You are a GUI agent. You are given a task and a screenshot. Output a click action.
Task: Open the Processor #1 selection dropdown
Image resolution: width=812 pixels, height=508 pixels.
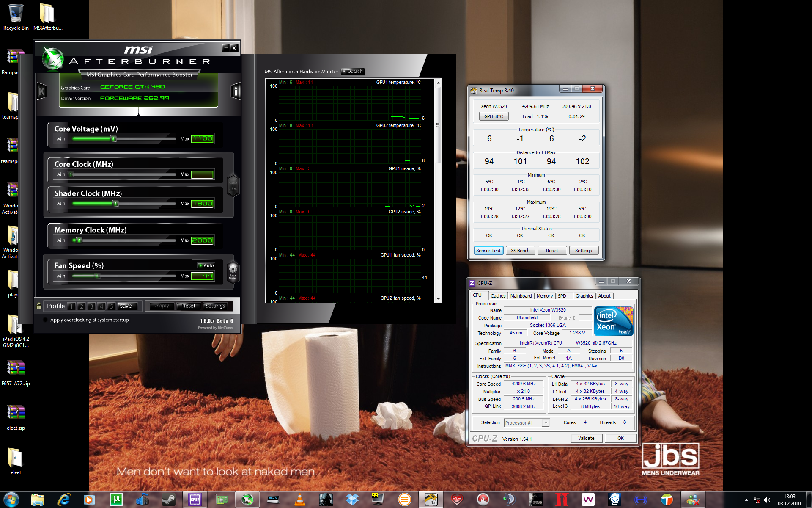click(x=527, y=423)
